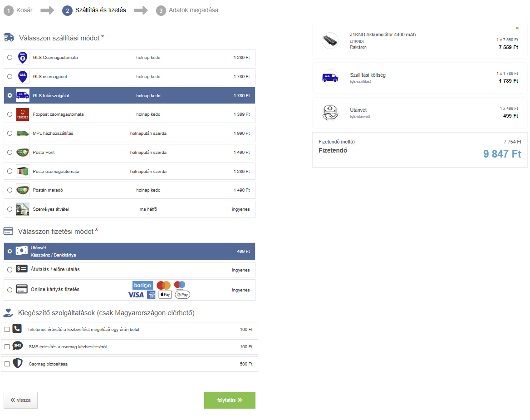The height and width of the screenshot is (420, 530).
Task: Enable Telefonos értesítő checkbox
Action: 7,330
